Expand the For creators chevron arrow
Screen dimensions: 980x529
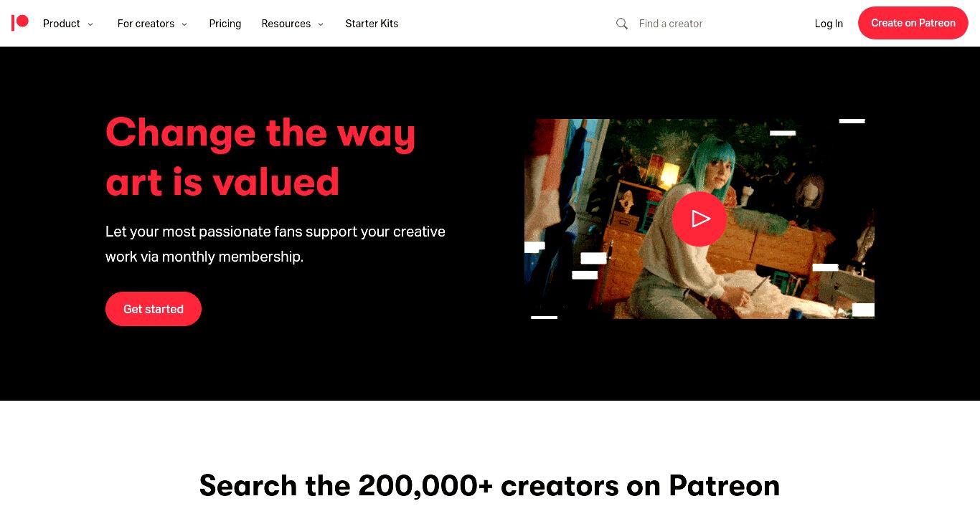(184, 24)
